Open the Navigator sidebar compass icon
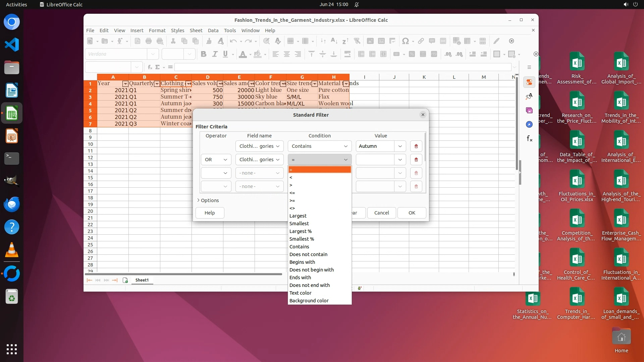The height and width of the screenshot is (362, 644). coord(529,124)
